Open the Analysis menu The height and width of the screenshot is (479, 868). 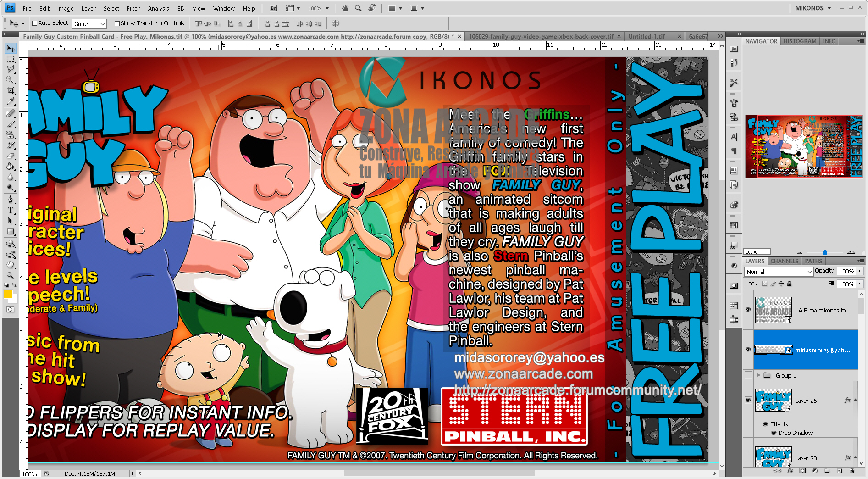tap(158, 8)
